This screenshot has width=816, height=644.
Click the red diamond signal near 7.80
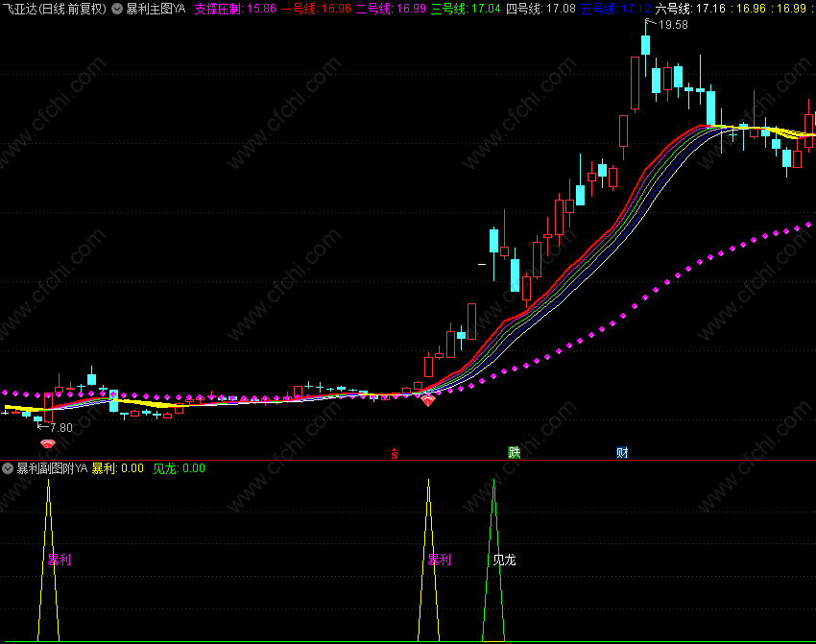[48, 443]
